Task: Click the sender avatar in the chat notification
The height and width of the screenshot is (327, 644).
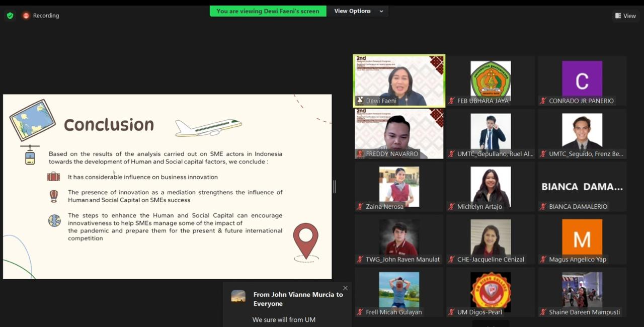Action: tap(238, 296)
